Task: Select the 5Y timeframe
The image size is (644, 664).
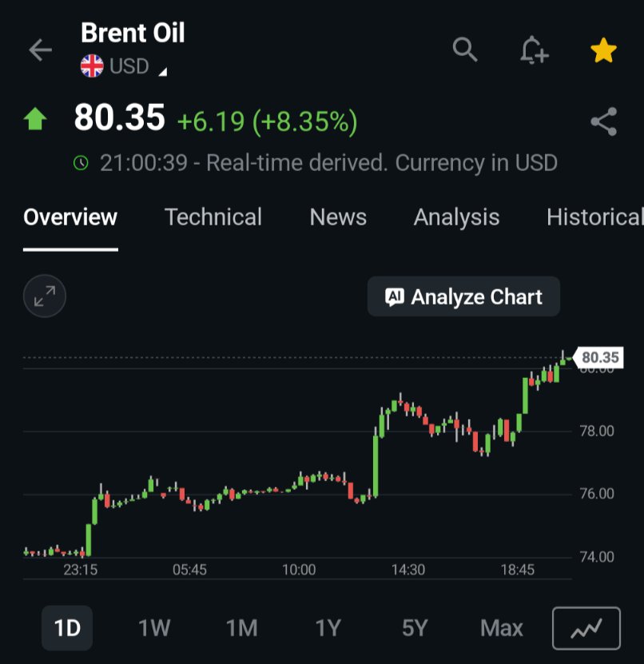Action: pos(415,628)
